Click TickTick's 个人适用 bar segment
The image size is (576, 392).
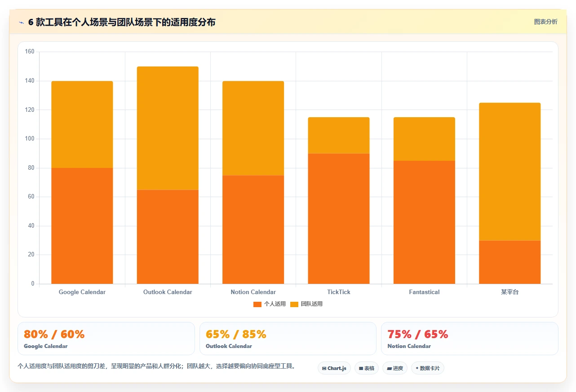339,219
